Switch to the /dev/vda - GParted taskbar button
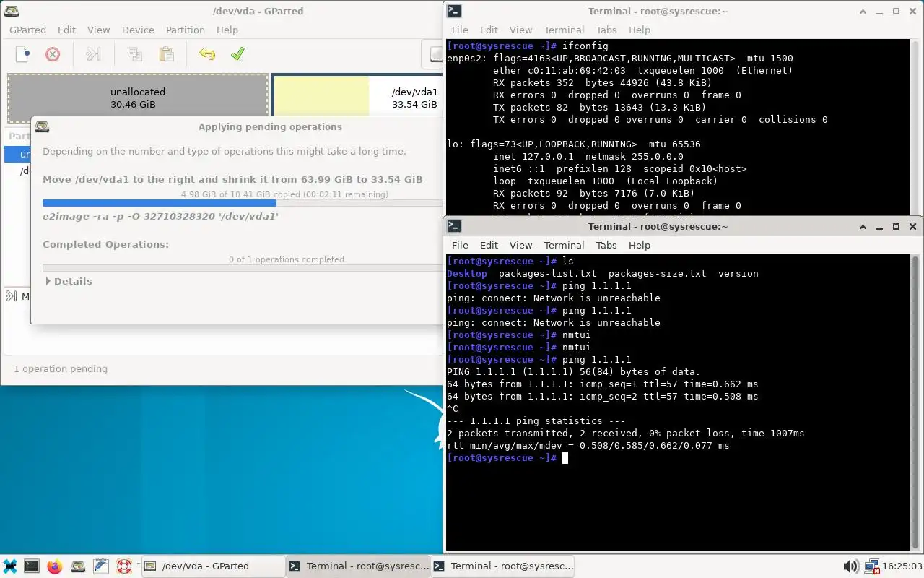This screenshot has width=924, height=578. 213,566
